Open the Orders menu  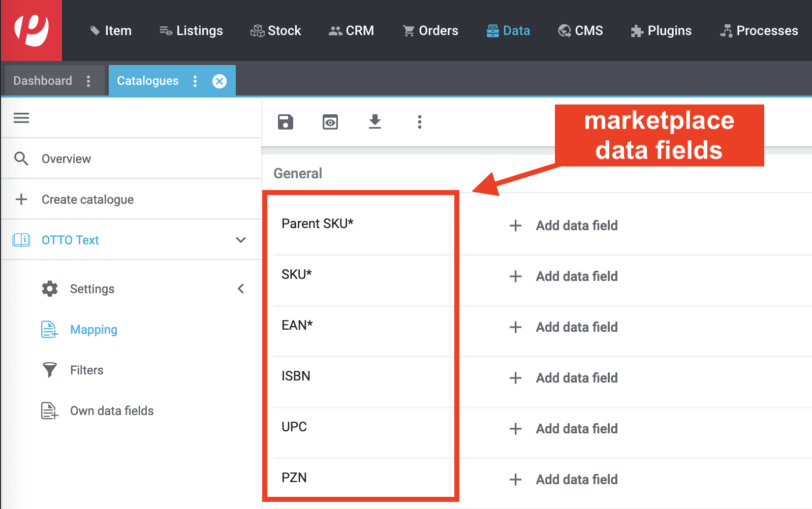(x=430, y=30)
